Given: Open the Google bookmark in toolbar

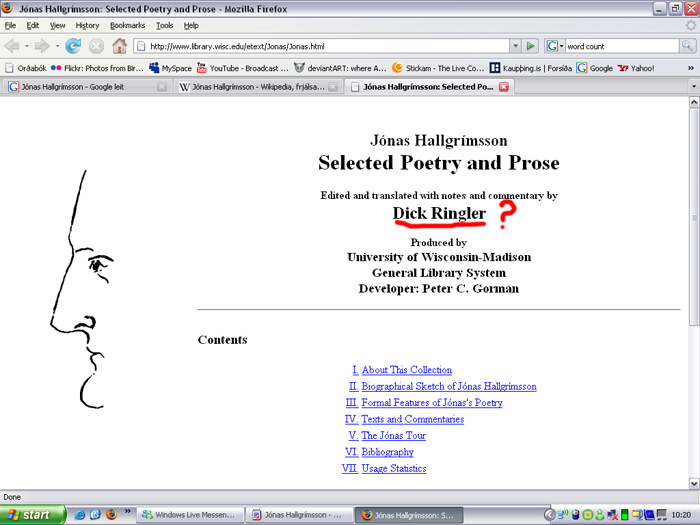Looking at the screenshot, I should (x=594, y=68).
